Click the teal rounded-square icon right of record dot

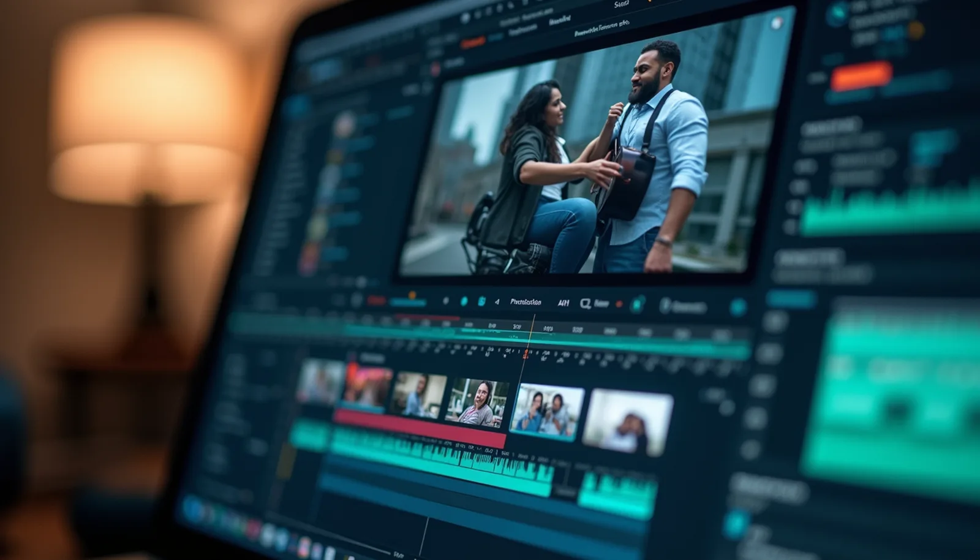tap(638, 304)
